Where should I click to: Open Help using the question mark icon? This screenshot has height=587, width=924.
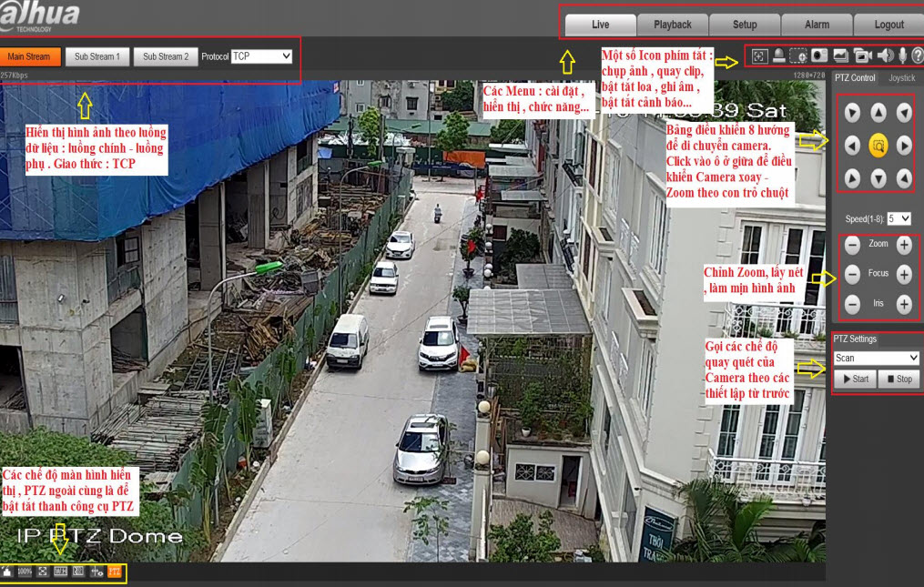[919, 56]
